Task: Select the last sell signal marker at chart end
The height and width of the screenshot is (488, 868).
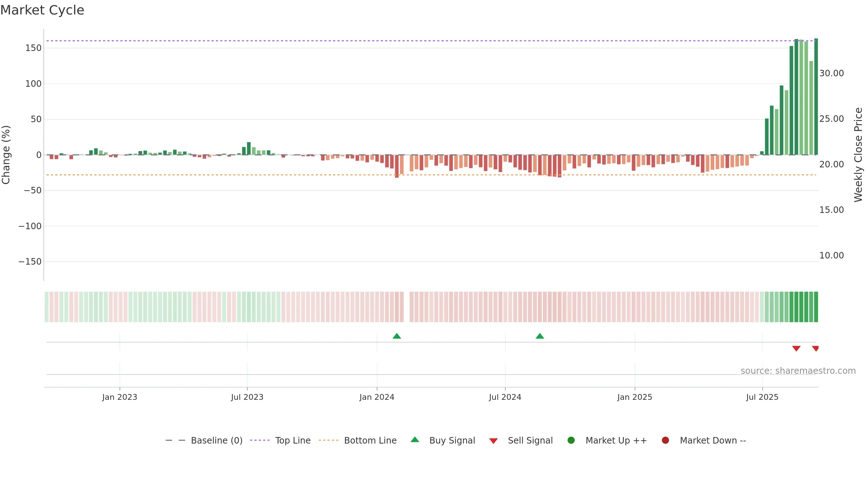Action: click(815, 348)
